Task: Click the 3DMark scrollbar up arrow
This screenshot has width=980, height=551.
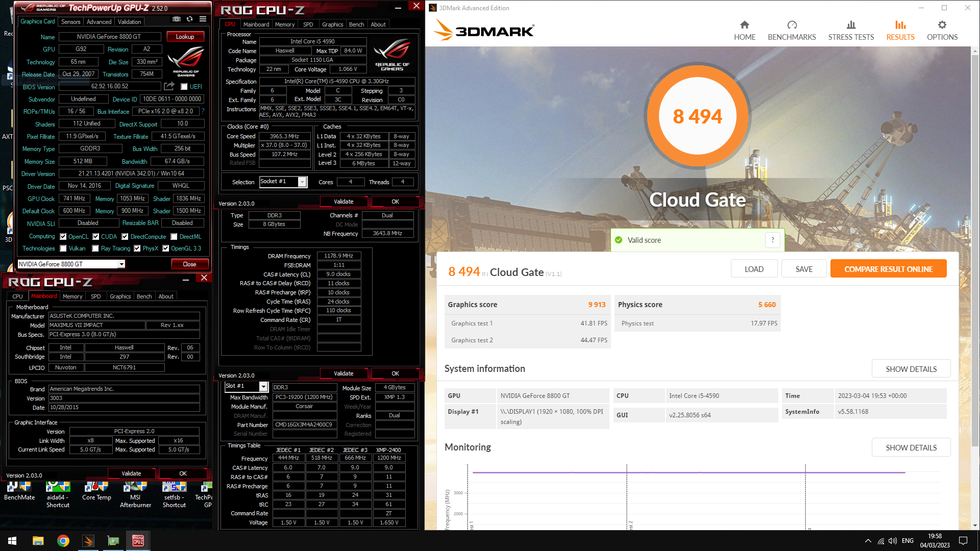Action: pos(975,51)
